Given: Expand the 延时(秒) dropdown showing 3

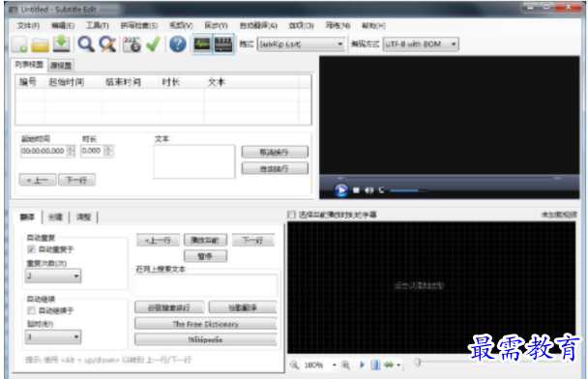Looking at the screenshot, I should pyautogui.click(x=53, y=336).
